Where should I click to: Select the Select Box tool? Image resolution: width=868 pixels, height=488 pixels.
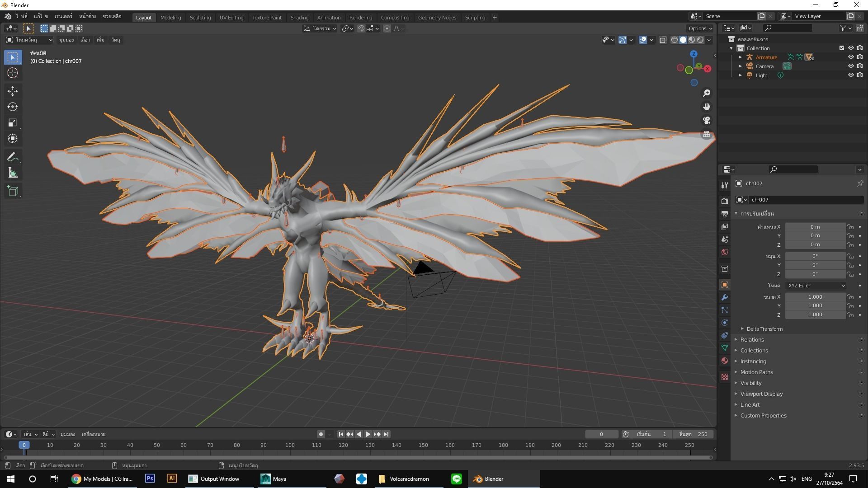point(13,57)
